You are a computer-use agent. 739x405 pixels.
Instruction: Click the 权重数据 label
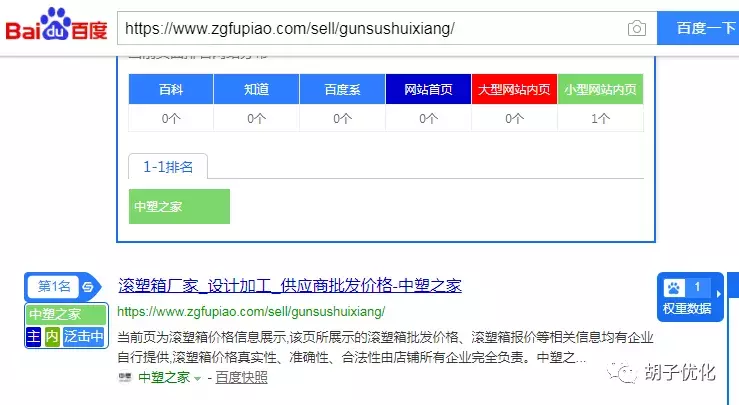(687, 308)
